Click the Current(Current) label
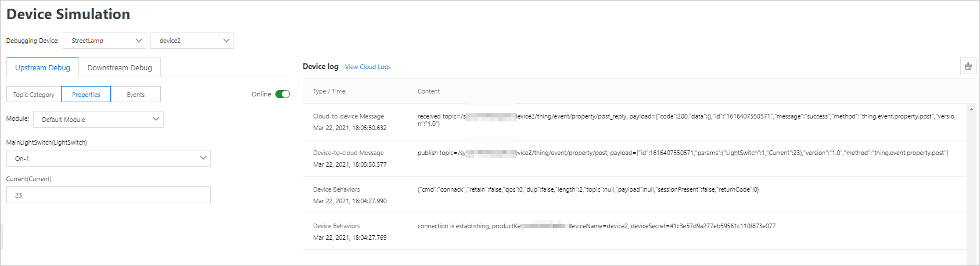This screenshot has width=980, height=266. [29, 179]
